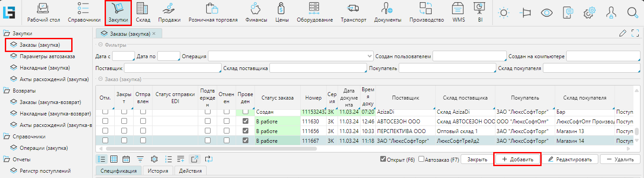Image resolution: width=644 pixels, height=178 pixels.
Task: Toggle Проведен checkbox for order 111630
Action: (245, 121)
